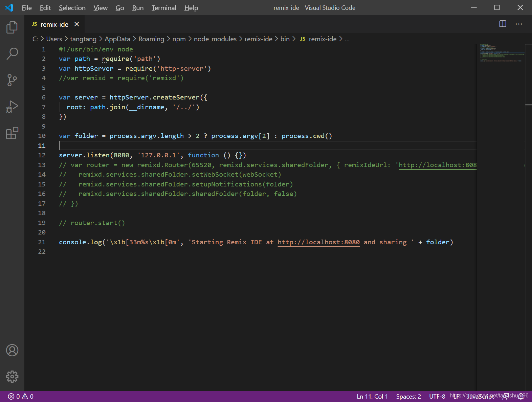Expand the npm breadcrumb

tap(179, 39)
